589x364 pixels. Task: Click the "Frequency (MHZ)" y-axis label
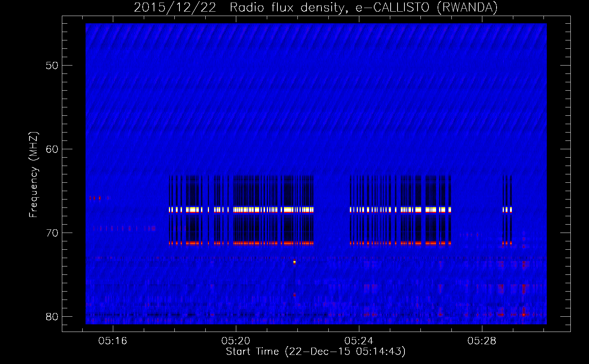[33, 175]
